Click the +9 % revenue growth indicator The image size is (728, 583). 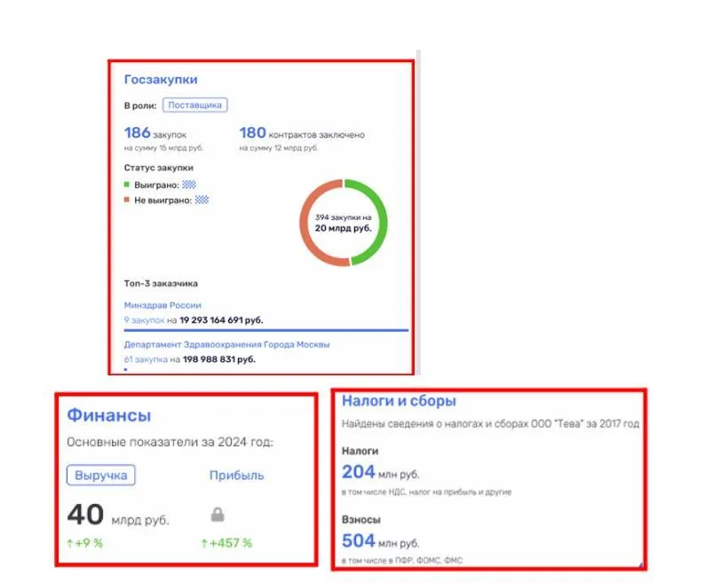coord(84,543)
